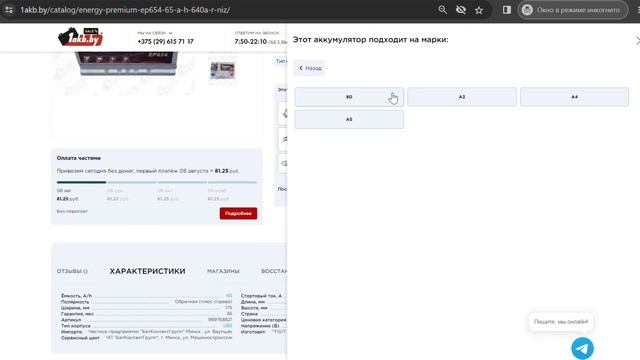The image size is (640, 360).
Task: Click the crossed-out eye tracking icon
Action: (461, 10)
